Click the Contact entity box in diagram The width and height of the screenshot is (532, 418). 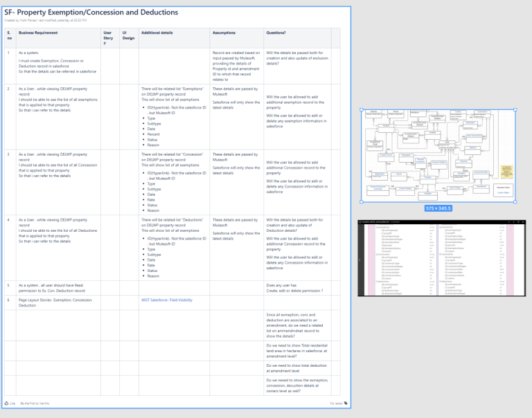[x=432, y=135]
